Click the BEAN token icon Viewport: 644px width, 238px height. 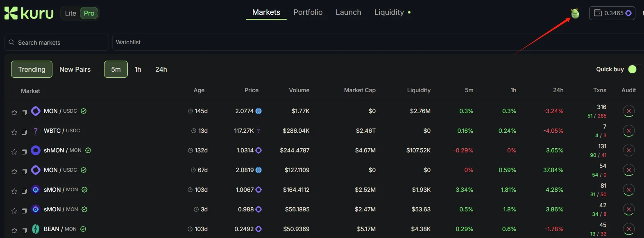[x=36, y=229]
